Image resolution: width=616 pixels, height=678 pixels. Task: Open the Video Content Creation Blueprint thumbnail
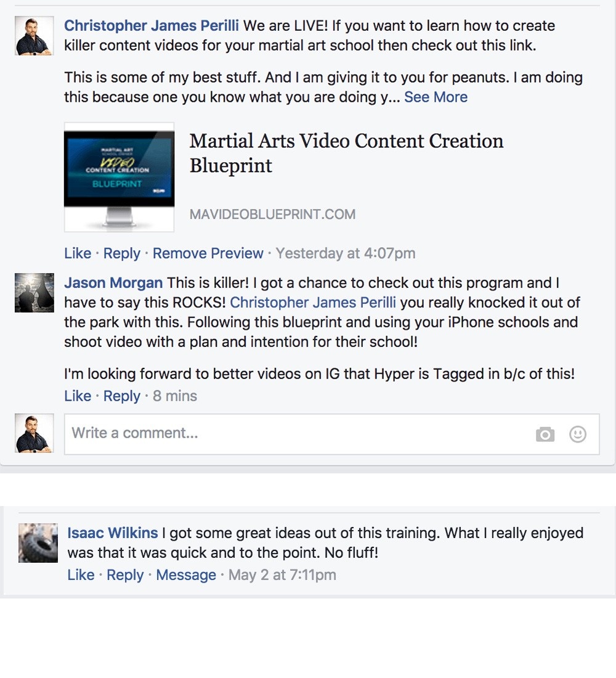[120, 178]
